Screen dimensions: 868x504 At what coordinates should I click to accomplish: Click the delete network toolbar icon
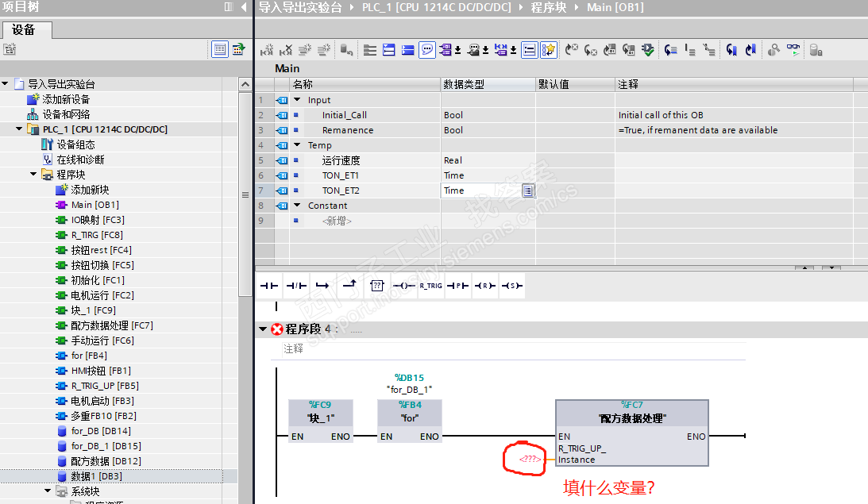[x=286, y=50]
